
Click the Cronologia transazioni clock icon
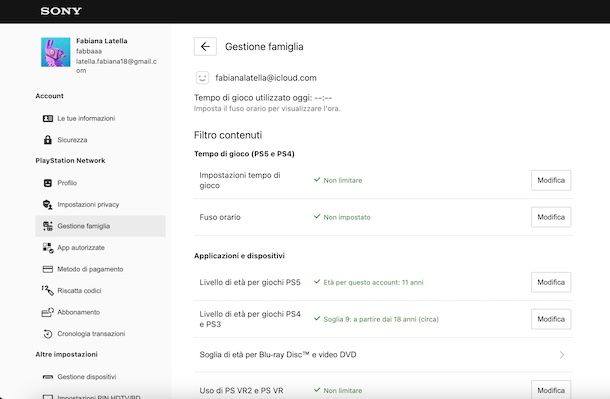pyautogui.click(x=48, y=334)
